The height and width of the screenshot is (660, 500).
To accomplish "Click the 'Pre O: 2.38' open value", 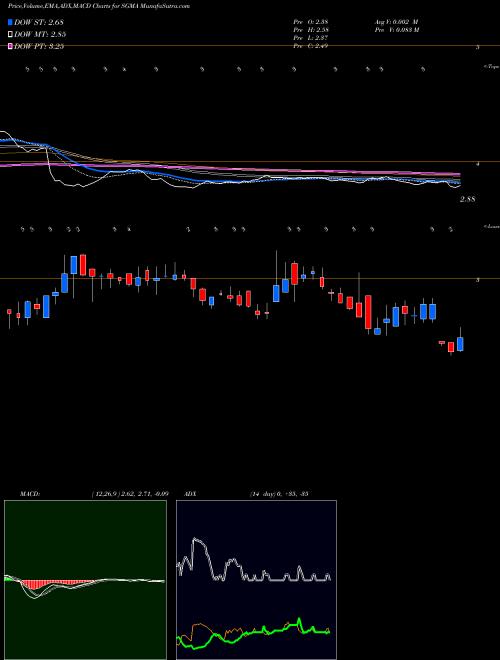I will click(x=311, y=21).
